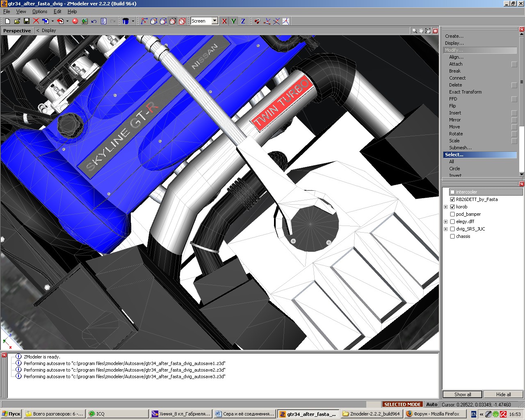Check the pod_bamper object checkbox
Image resolution: width=525 pixels, height=420 pixels.
(x=452, y=214)
